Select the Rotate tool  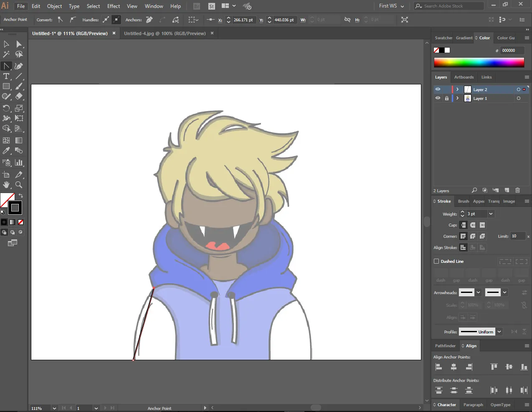[x=6, y=108]
